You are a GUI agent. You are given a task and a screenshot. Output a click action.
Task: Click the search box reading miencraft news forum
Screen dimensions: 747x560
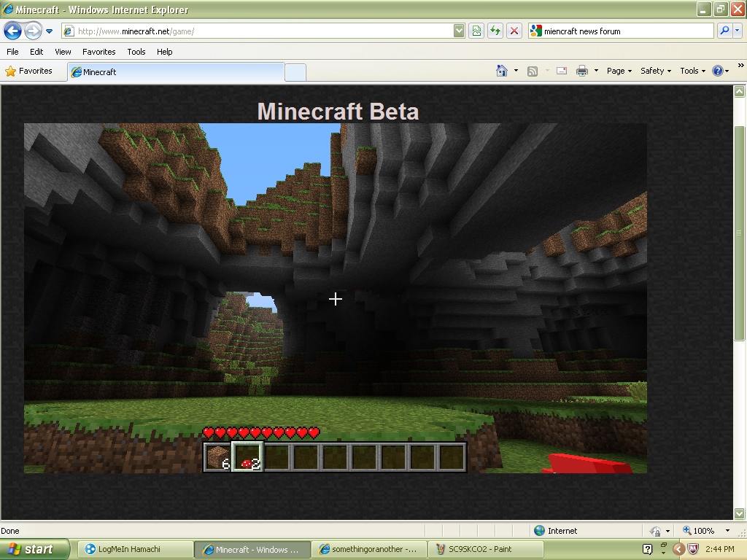621,31
